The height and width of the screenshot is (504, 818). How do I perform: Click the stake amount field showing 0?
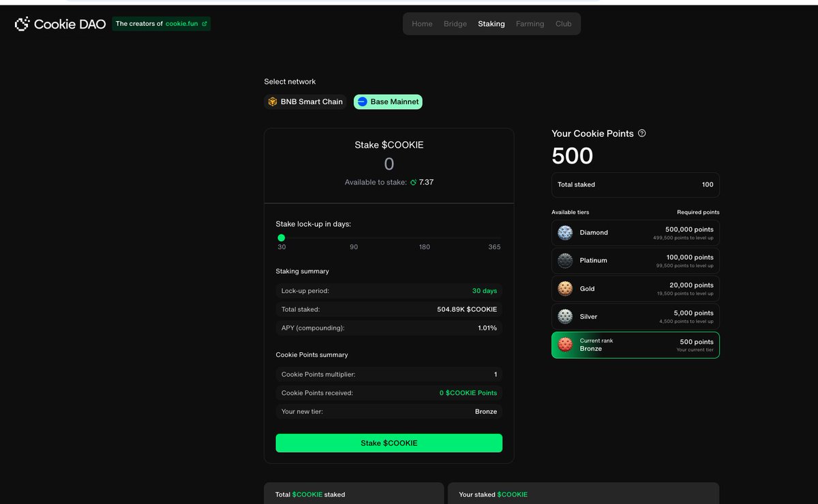(x=389, y=163)
